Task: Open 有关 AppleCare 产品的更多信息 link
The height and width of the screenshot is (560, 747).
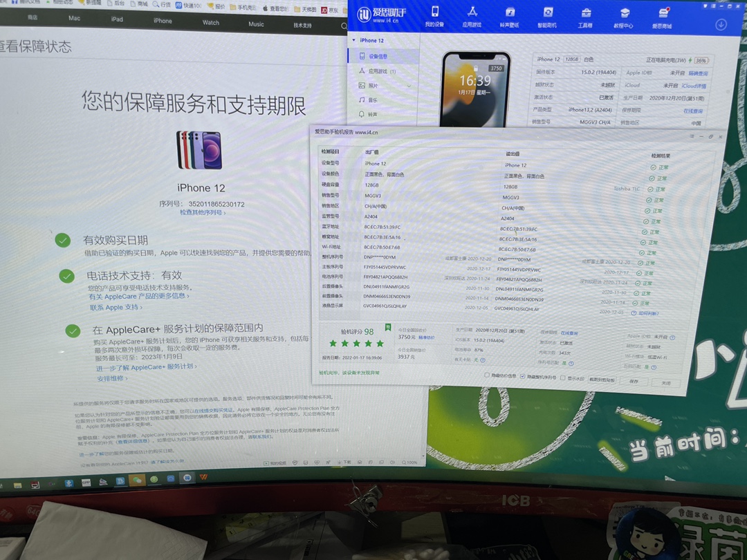Action: point(138,296)
